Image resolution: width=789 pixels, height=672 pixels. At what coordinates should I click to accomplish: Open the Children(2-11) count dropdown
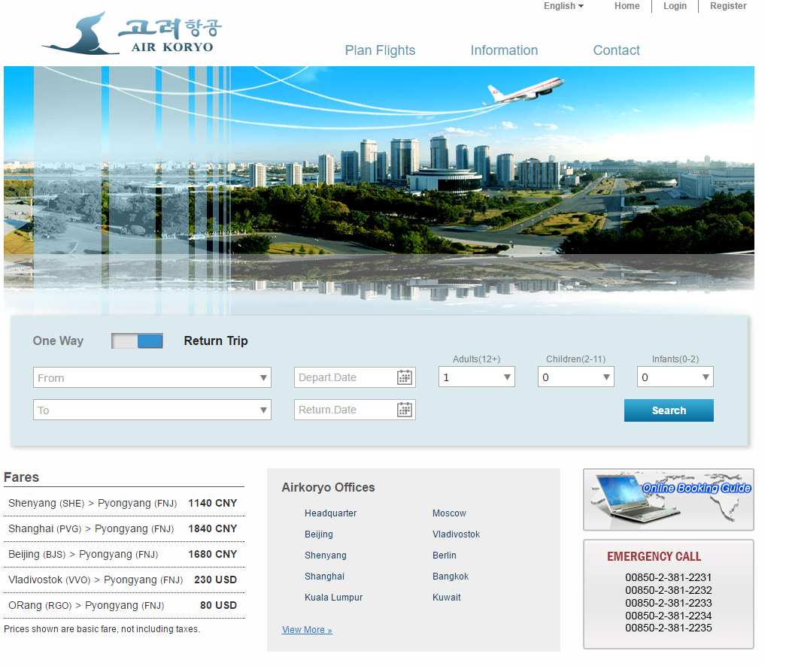click(x=575, y=377)
